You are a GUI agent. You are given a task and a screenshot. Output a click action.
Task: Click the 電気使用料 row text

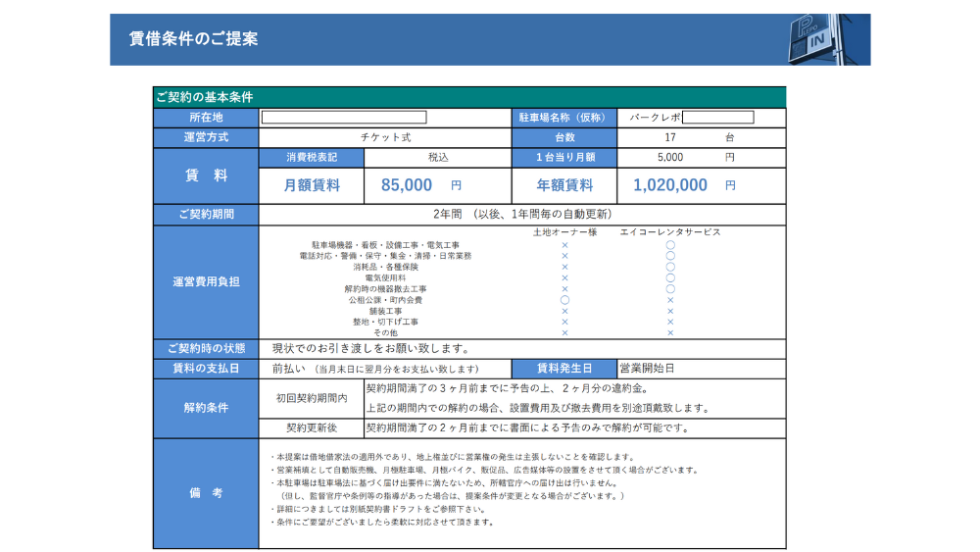385,277
